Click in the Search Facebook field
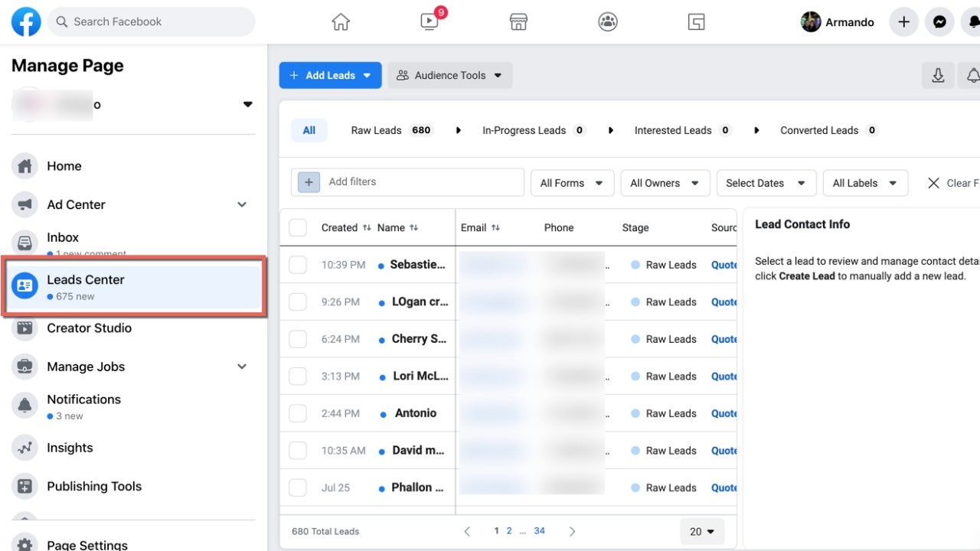The width and height of the screenshot is (980, 551). click(x=152, y=22)
